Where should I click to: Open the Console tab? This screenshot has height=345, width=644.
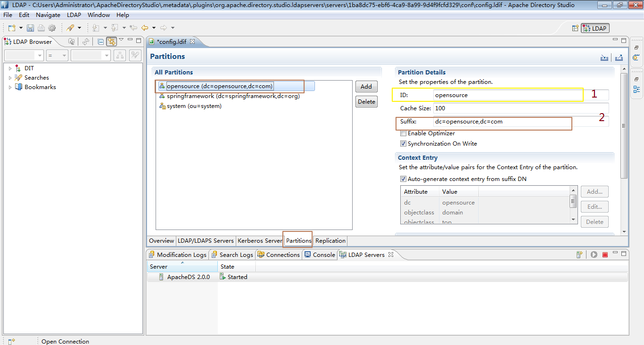(320, 255)
